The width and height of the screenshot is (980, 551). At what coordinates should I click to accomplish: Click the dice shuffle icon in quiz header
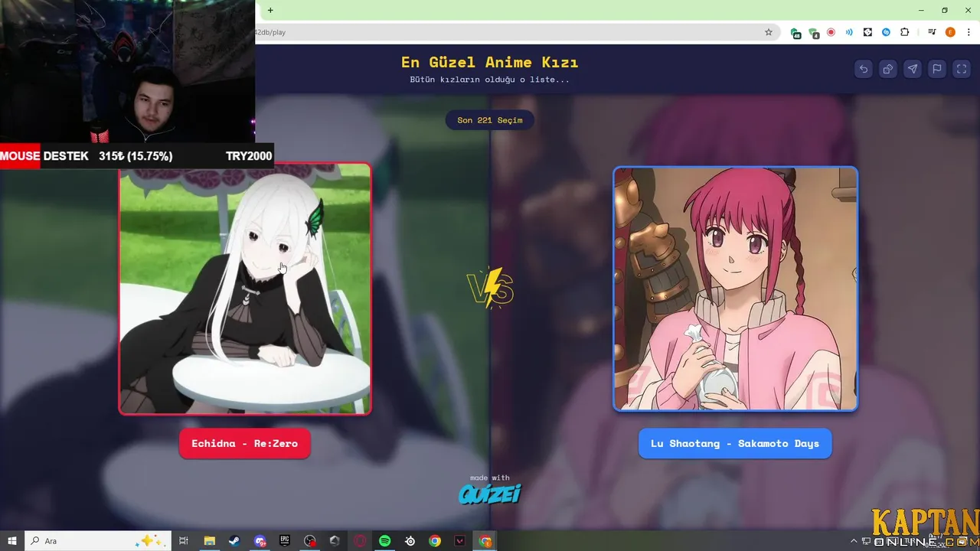(x=888, y=69)
